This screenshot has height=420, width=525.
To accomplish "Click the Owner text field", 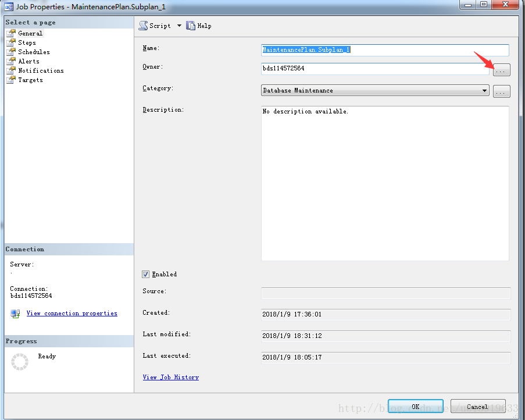I will [x=375, y=69].
